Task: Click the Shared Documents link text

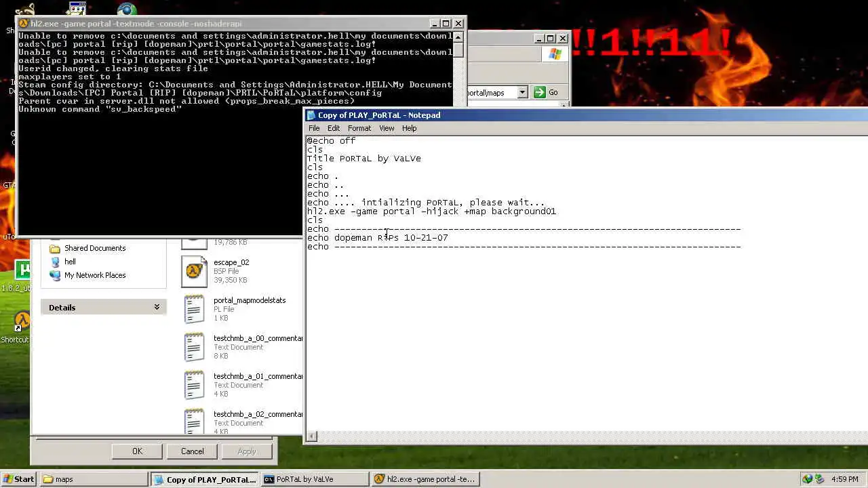Action: tap(95, 248)
